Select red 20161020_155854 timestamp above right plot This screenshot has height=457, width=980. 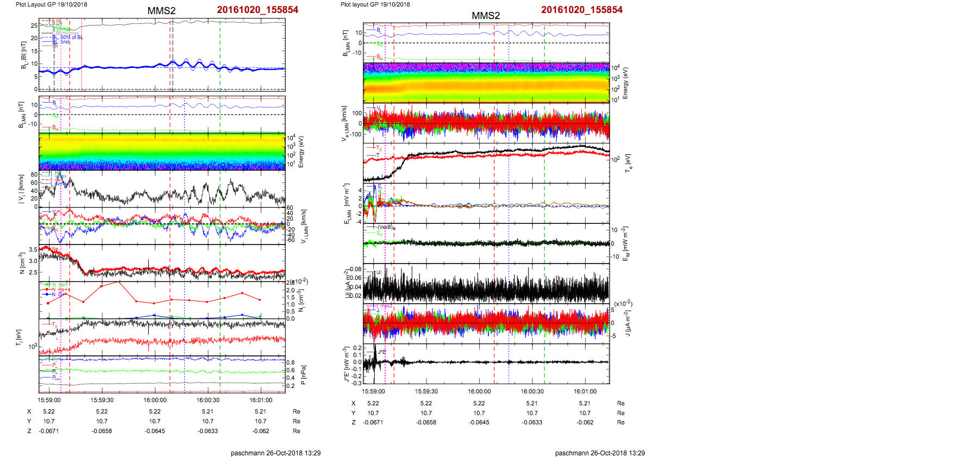[x=582, y=10]
